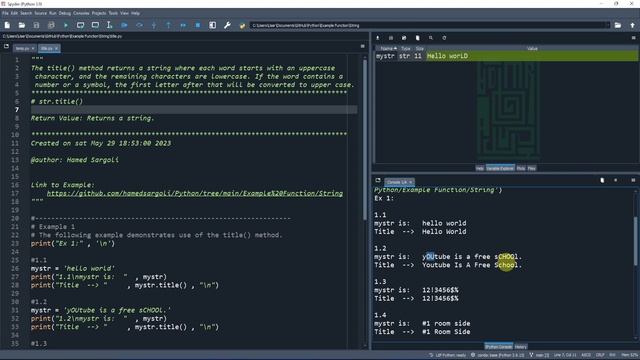The width and height of the screenshot is (640, 360).
Task: Open the File menu
Action: [5, 13]
